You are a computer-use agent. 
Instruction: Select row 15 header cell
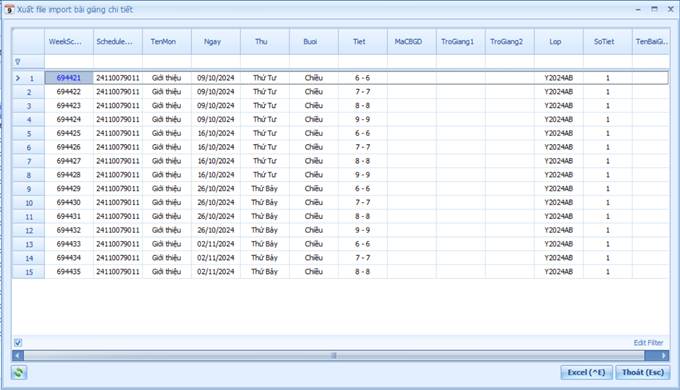[28, 272]
